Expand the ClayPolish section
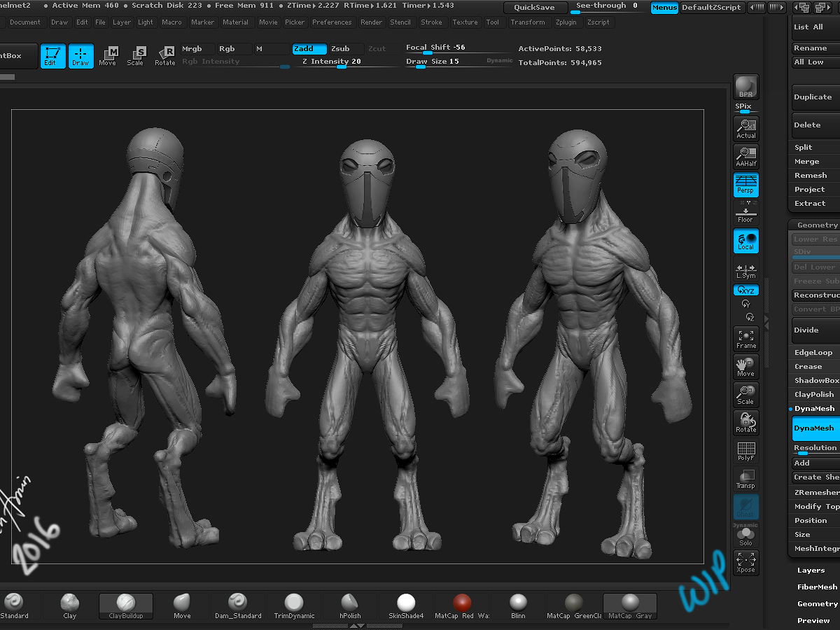840x630 pixels. pos(815,395)
